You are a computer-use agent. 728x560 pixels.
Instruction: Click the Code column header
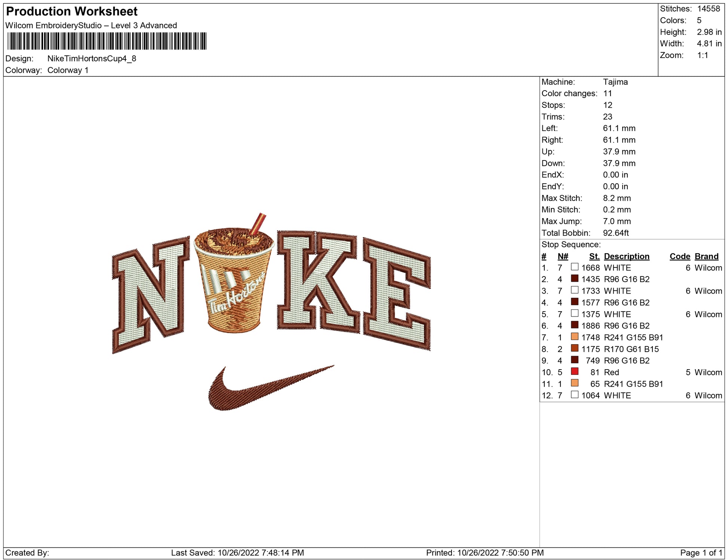pos(679,256)
